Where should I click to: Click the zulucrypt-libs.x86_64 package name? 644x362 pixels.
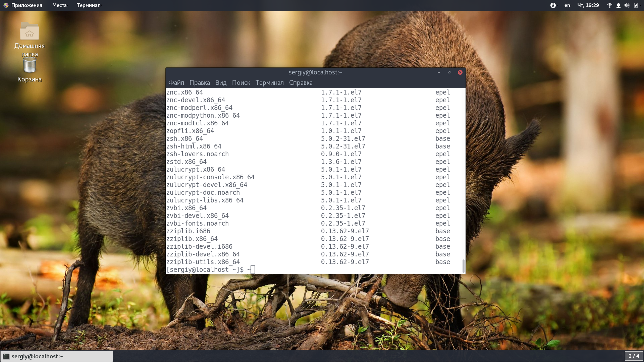click(205, 200)
